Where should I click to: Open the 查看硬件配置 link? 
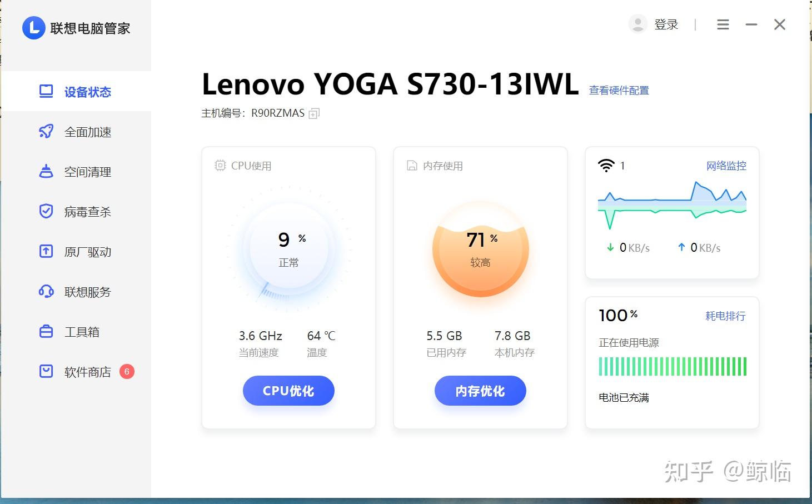(619, 90)
